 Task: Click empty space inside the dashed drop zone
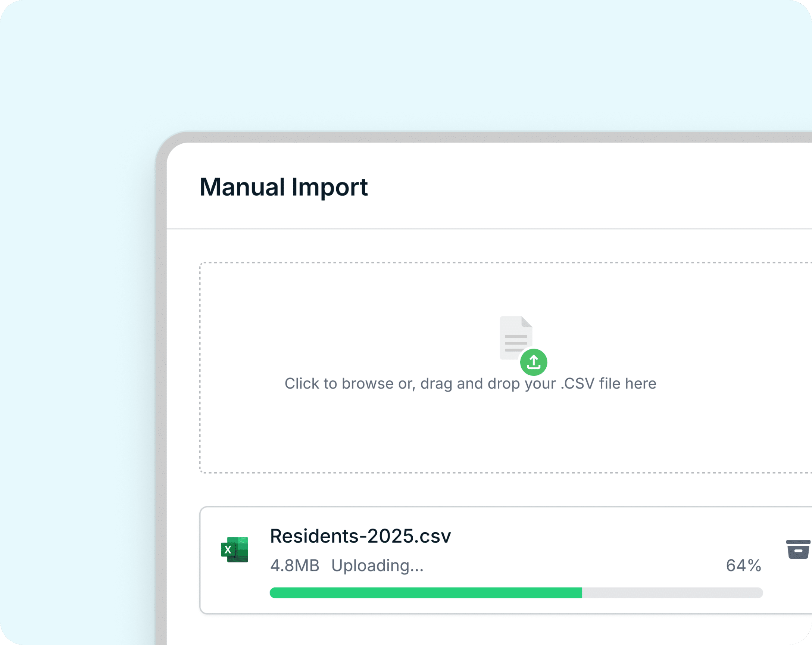[x=339, y=433]
